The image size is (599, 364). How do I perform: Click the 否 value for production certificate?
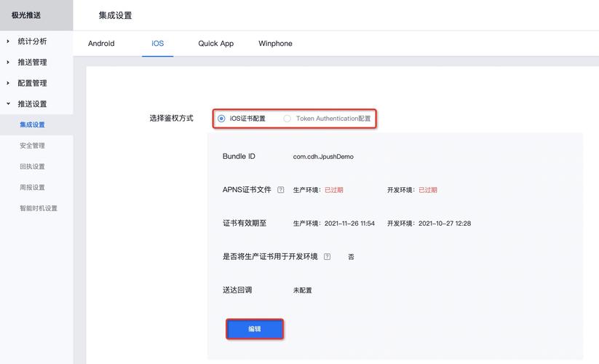[351, 257]
